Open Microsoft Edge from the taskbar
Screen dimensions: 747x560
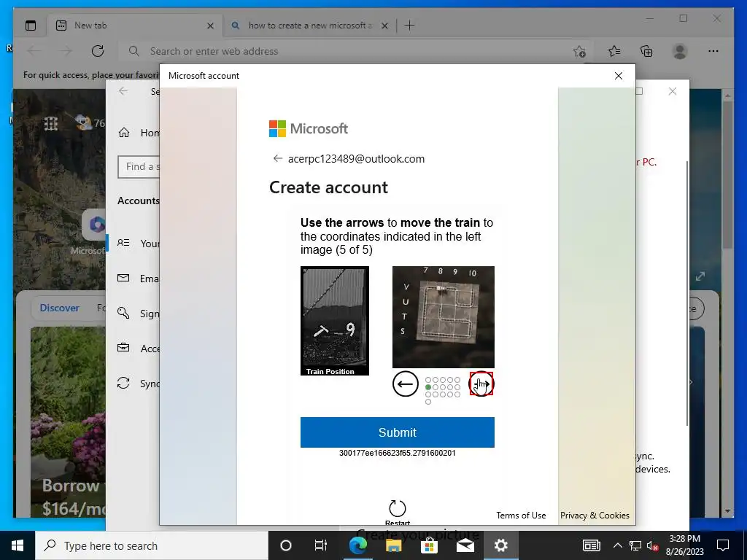pos(357,545)
